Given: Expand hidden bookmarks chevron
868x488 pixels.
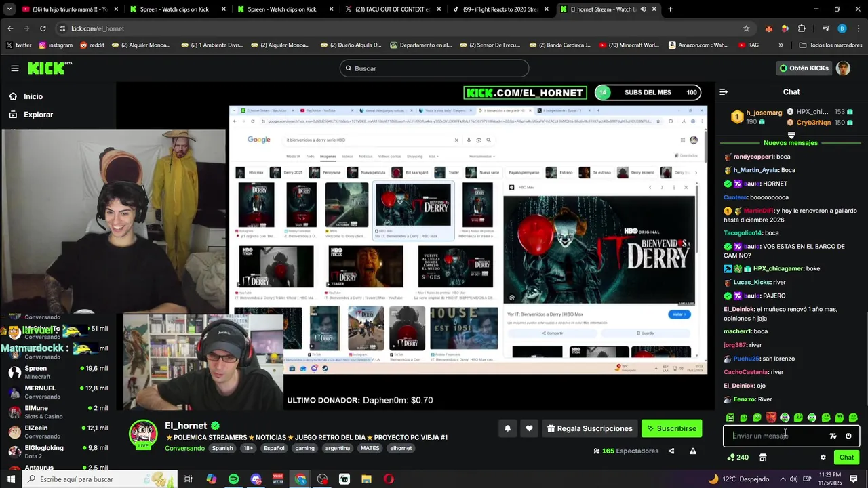Looking at the screenshot, I should [x=781, y=45].
